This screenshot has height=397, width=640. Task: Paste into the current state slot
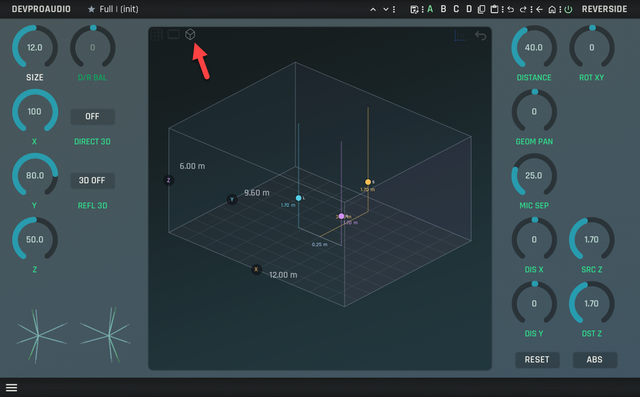[494, 9]
